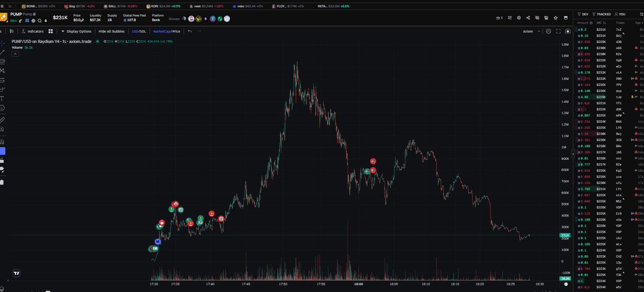
Task: Search the token with magnifier icon
Action: coord(39,20)
